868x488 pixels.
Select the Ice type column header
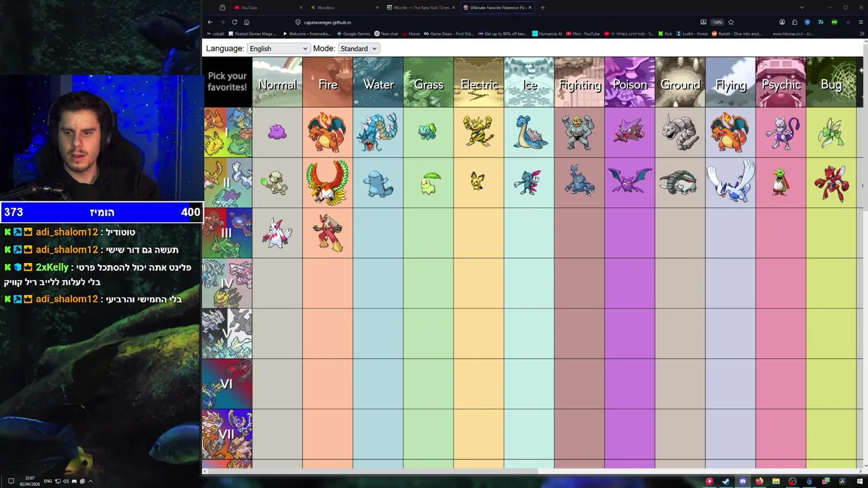coord(529,83)
